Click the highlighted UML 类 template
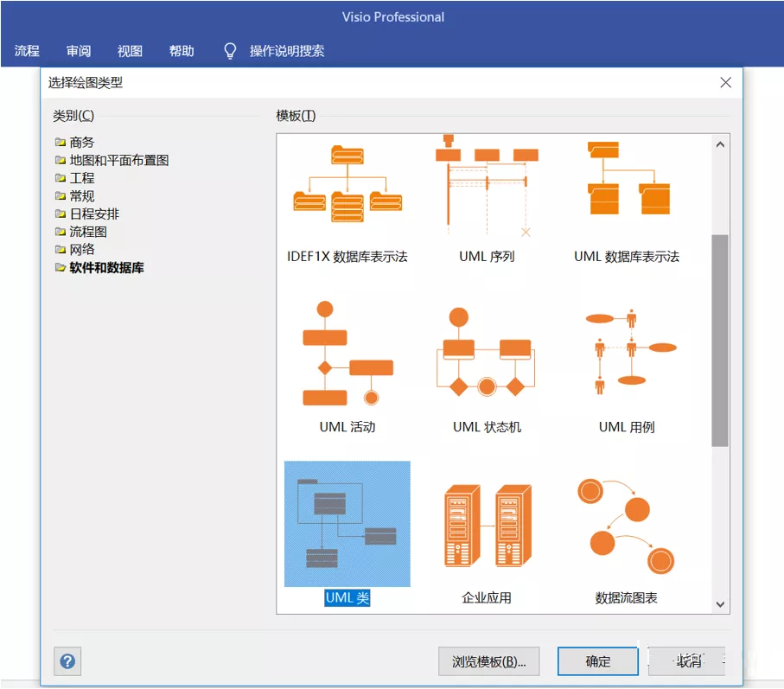 (347, 524)
